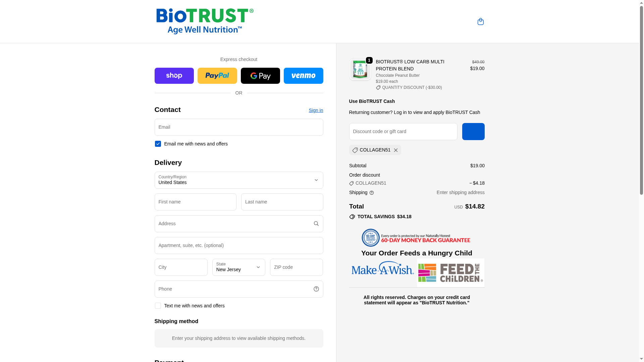Image resolution: width=644 pixels, height=362 pixels.
Task: Open the shopping bag icon
Action: click(x=480, y=21)
